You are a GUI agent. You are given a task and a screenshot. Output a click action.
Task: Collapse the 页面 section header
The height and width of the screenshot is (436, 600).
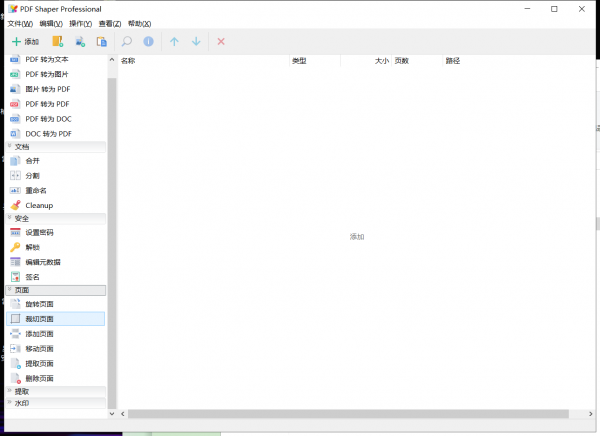pyautogui.click(x=56, y=290)
